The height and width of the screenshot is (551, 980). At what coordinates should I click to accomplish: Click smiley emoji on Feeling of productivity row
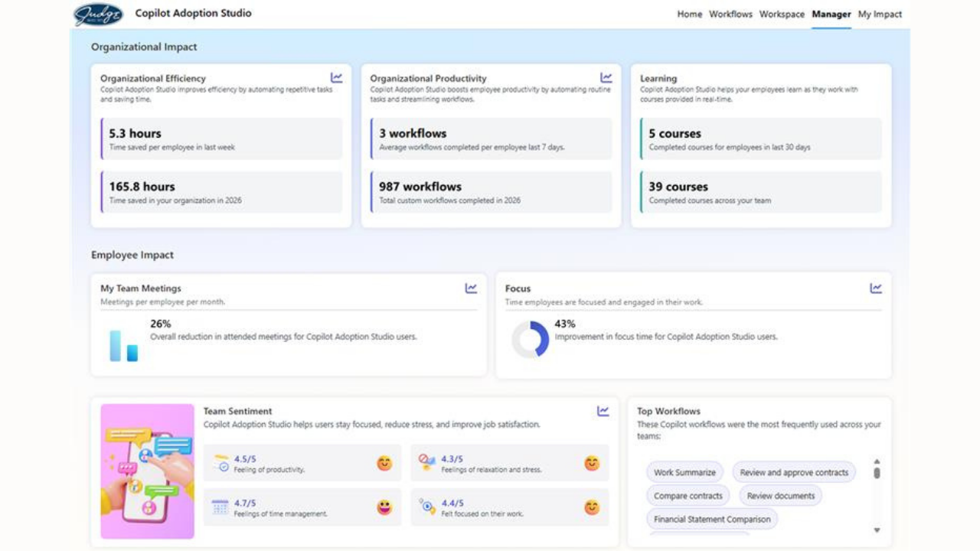point(384,463)
